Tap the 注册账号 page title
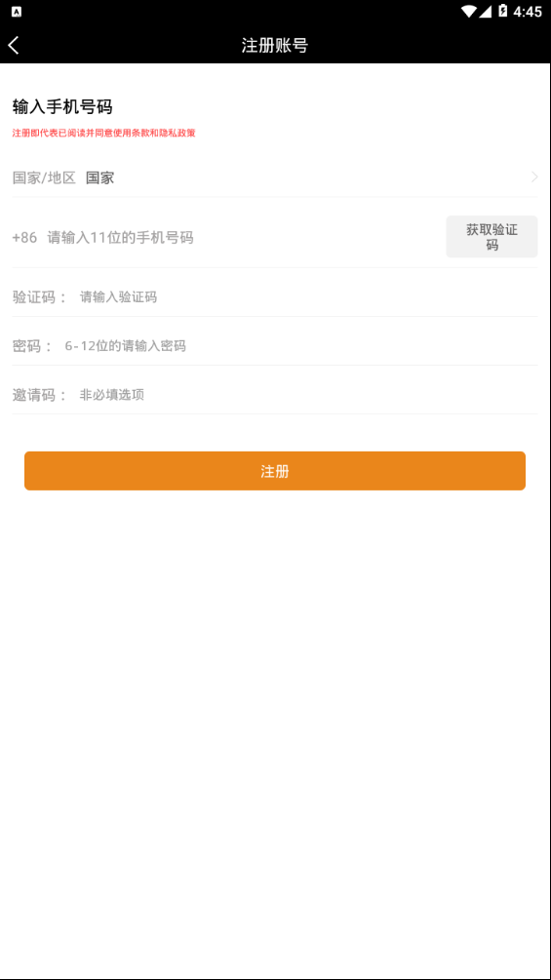 click(275, 45)
